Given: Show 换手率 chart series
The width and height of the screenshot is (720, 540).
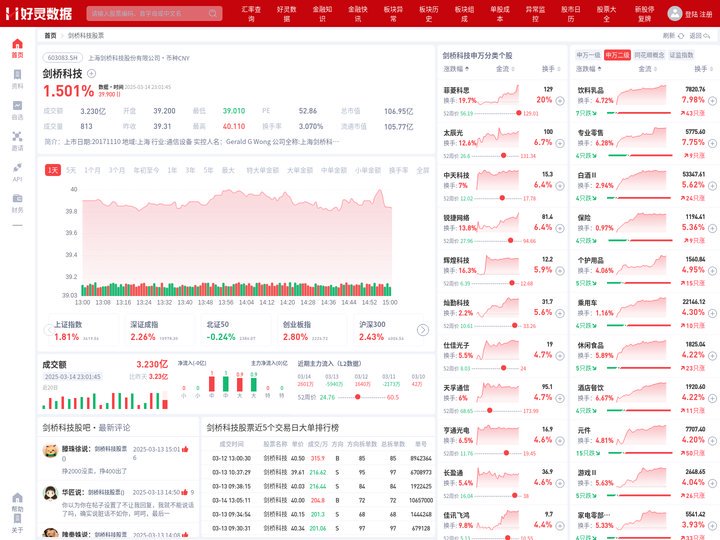Looking at the screenshot, I should tap(399, 170).
